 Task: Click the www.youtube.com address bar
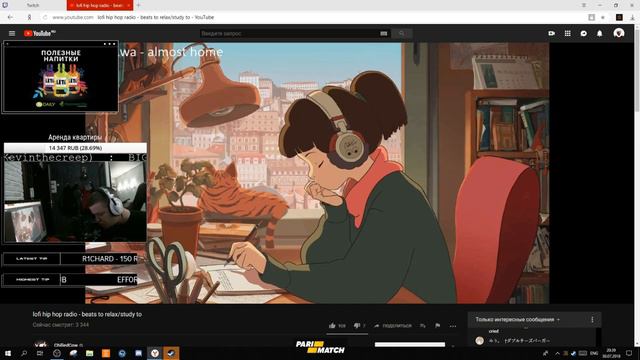(73, 17)
